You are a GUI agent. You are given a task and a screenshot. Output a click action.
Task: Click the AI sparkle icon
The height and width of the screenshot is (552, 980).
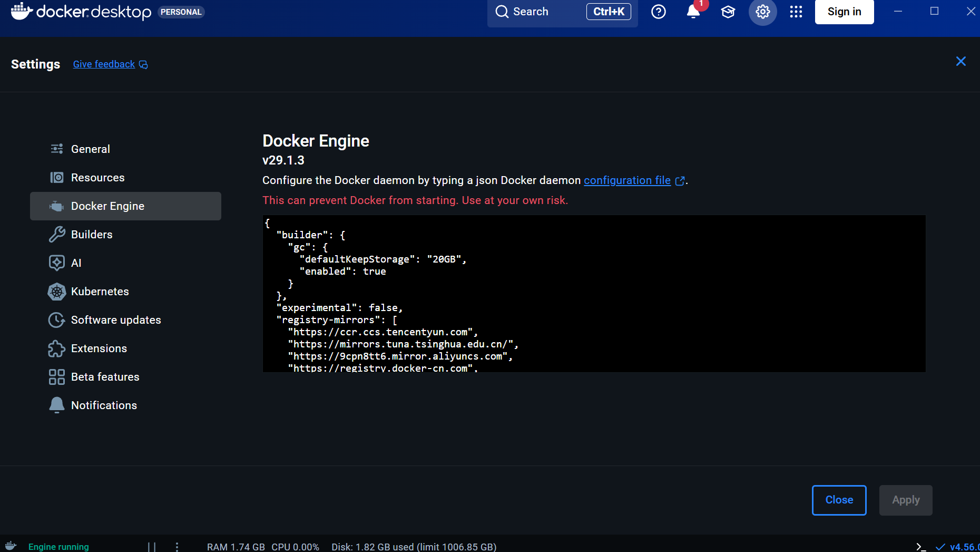click(x=57, y=263)
